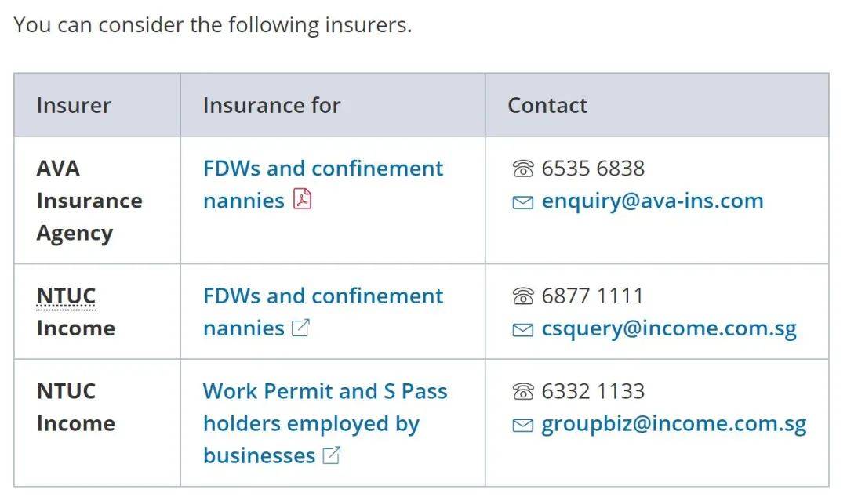Click the PDF icon beside AVA nannies link
The height and width of the screenshot is (504, 847).
(x=302, y=200)
